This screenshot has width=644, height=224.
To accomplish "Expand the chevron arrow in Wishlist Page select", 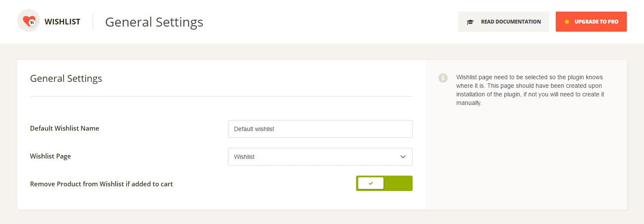I will [403, 157].
